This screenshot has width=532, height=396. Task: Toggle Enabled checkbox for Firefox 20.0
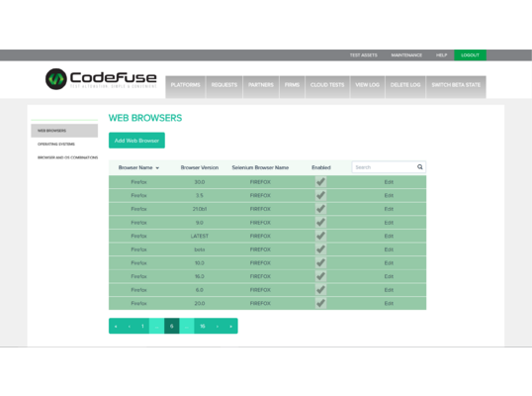320,303
